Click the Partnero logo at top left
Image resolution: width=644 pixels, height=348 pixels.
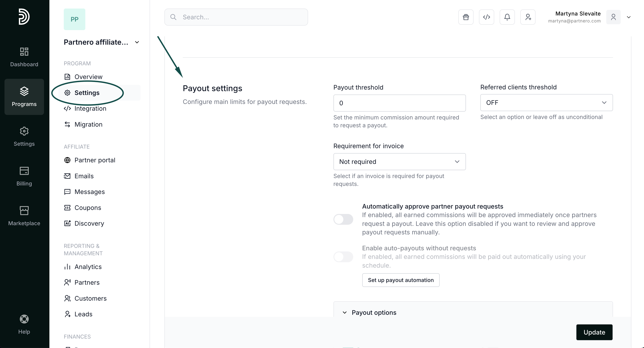point(24,16)
